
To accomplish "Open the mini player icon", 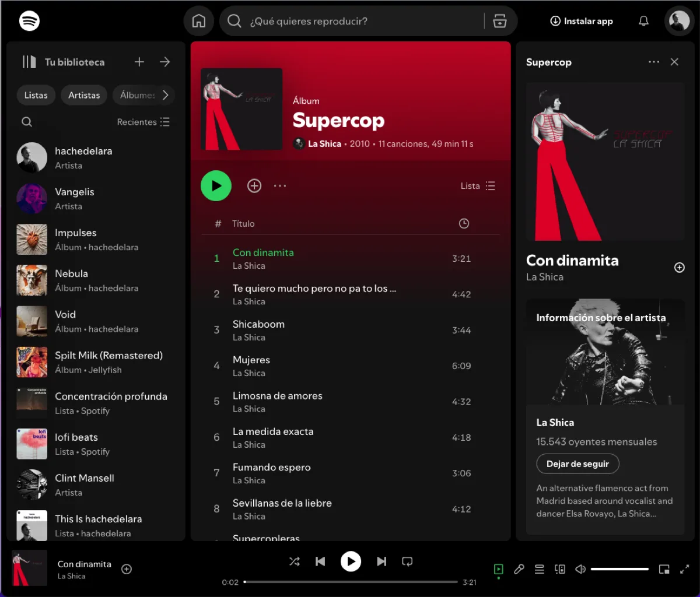I will (x=664, y=569).
